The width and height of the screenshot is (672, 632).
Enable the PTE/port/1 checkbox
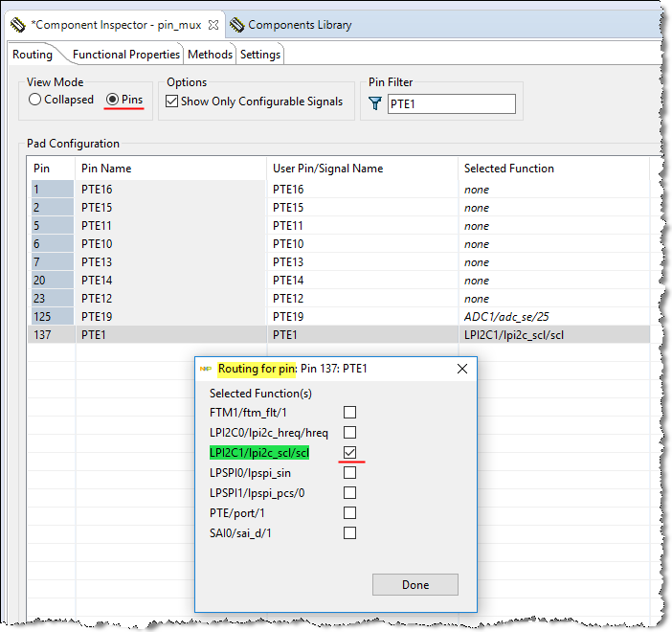click(349, 513)
